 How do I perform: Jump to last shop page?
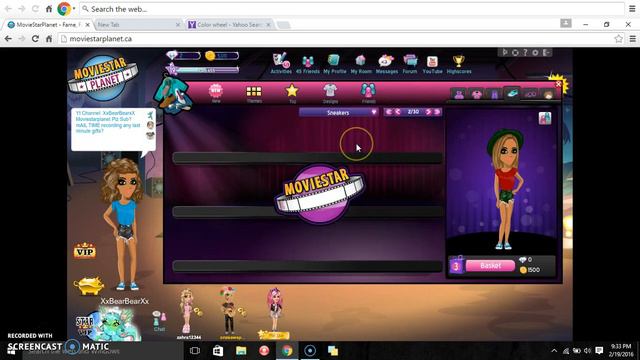[x=437, y=112]
